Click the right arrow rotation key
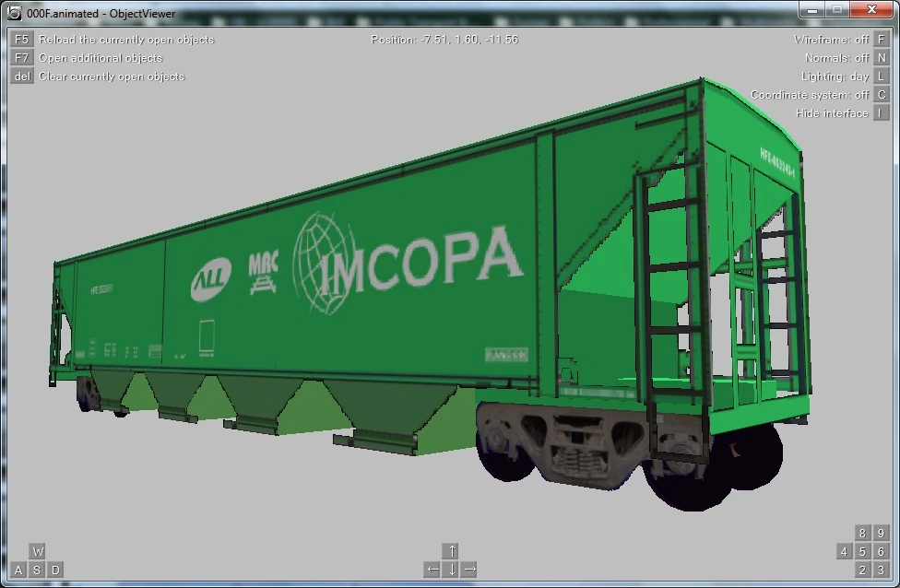Image resolution: width=900 pixels, height=588 pixels. [469, 569]
